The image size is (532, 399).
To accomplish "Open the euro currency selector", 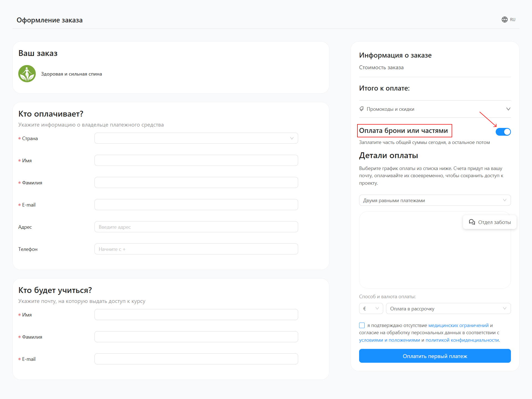I will point(371,308).
